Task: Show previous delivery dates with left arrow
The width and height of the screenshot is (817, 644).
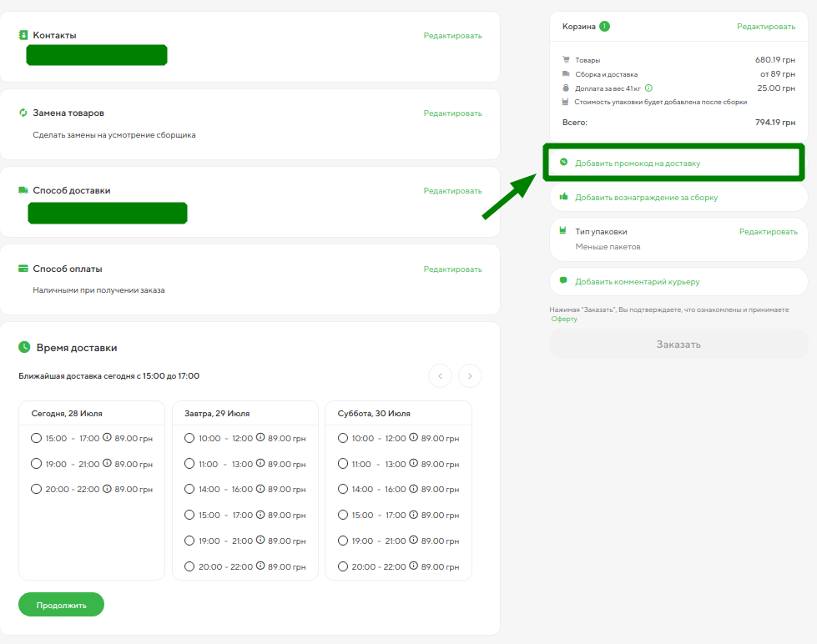Action: pyautogui.click(x=440, y=376)
